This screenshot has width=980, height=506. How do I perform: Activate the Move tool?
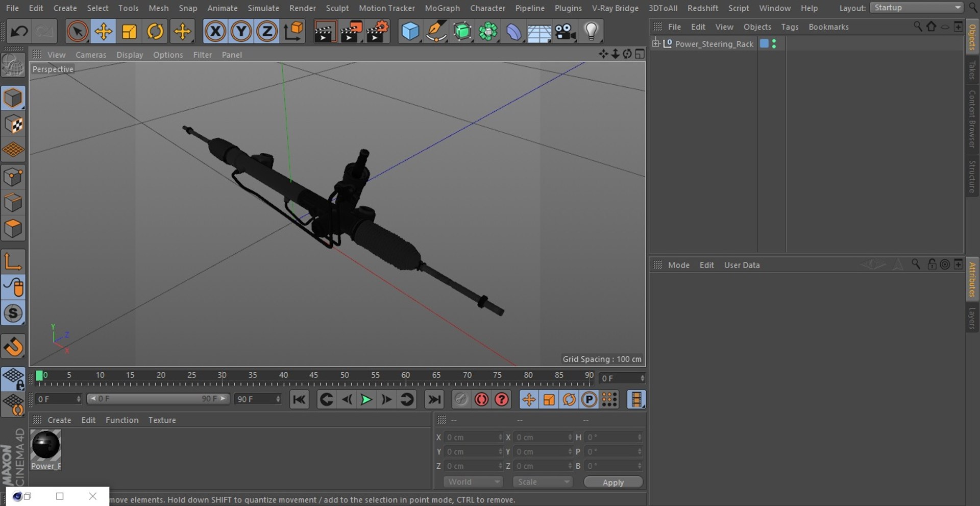103,32
